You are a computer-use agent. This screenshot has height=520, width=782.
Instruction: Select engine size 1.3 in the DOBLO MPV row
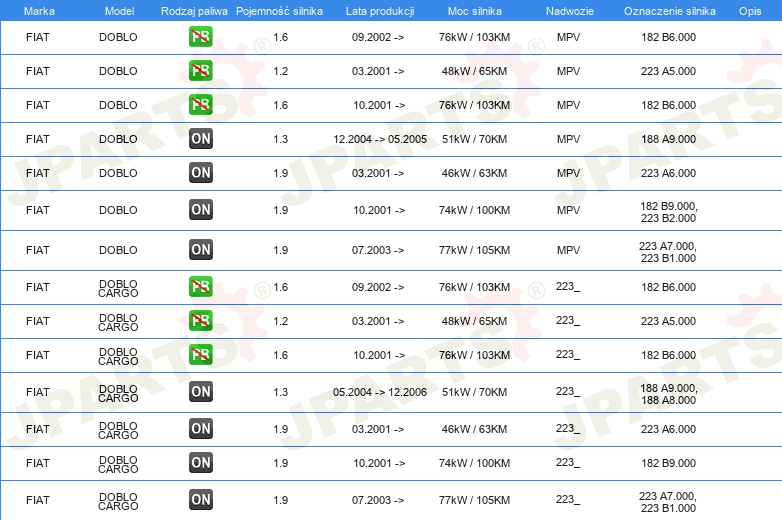[x=280, y=139]
